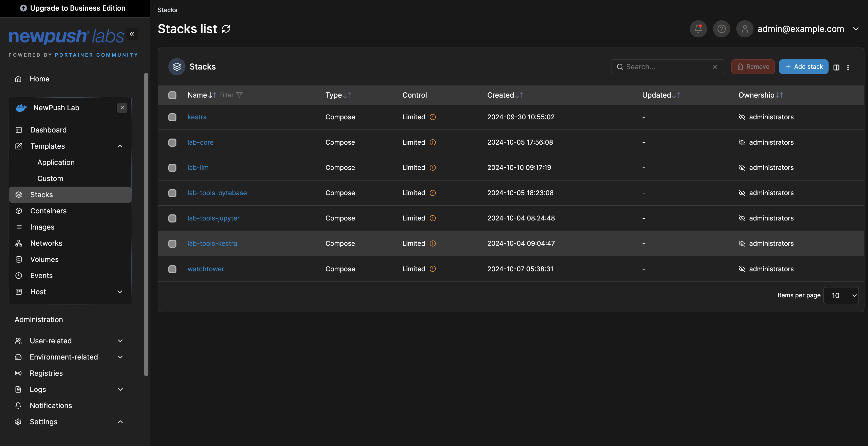Open the kestra stack link
The height and width of the screenshot is (446, 868).
click(x=197, y=117)
